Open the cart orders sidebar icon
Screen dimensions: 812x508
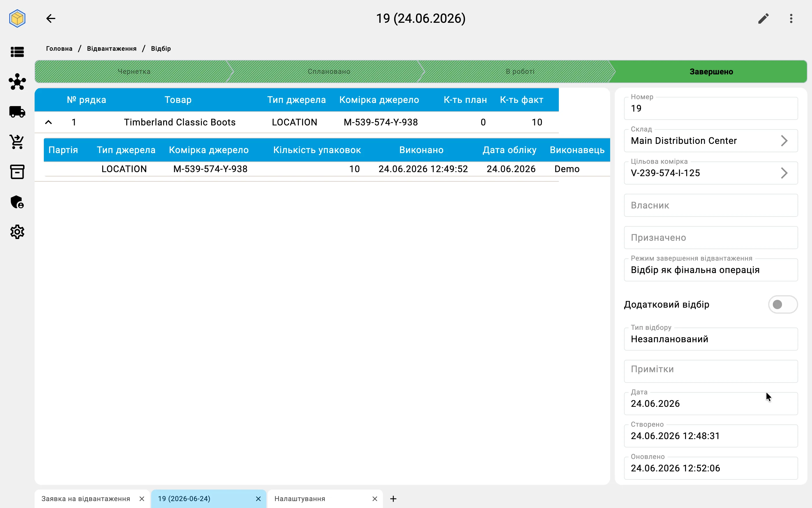tap(17, 142)
